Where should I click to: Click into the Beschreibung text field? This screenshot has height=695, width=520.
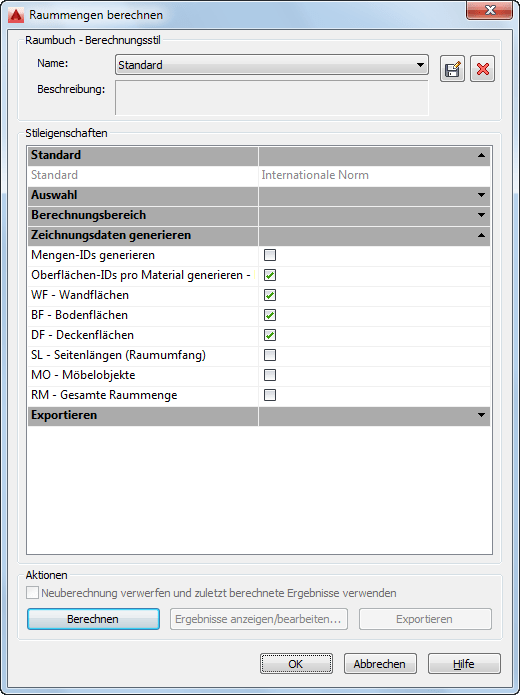[x=272, y=98]
